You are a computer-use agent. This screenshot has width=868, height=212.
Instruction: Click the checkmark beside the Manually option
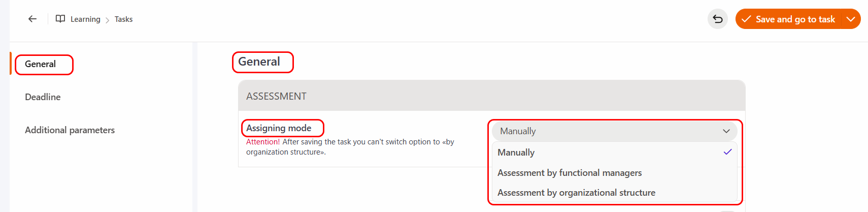pyautogui.click(x=727, y=152)
